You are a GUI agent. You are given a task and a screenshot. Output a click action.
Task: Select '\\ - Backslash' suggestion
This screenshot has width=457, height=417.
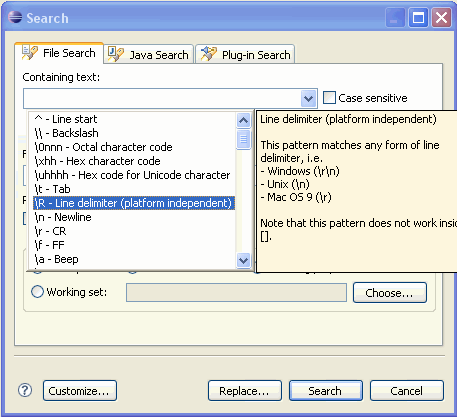(x=134, y=133)
